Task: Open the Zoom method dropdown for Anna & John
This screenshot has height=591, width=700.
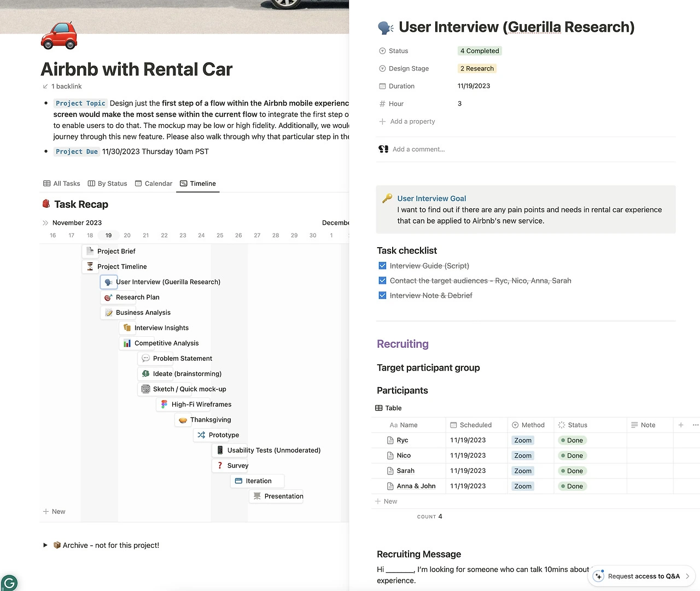Action: point(523,486)
